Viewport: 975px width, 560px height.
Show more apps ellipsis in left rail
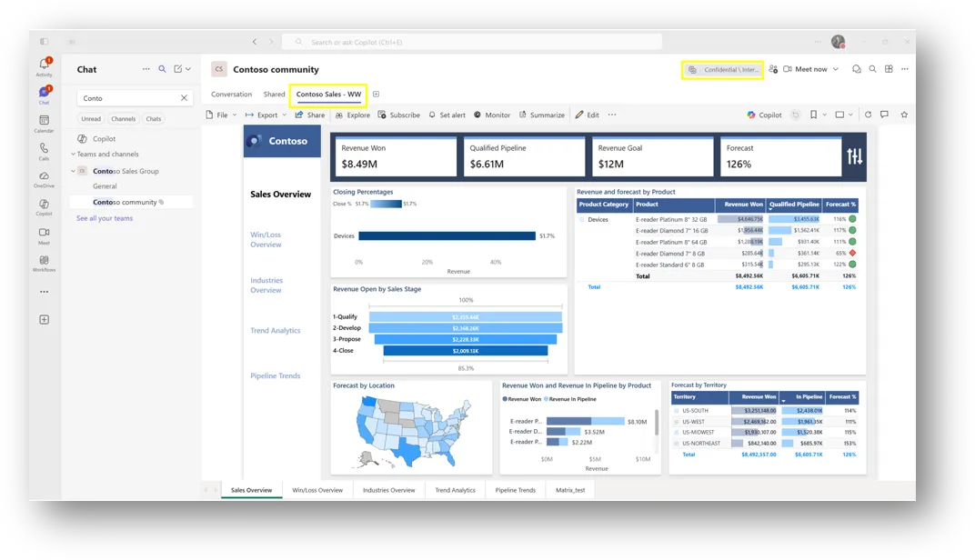[x=45, y=292]
